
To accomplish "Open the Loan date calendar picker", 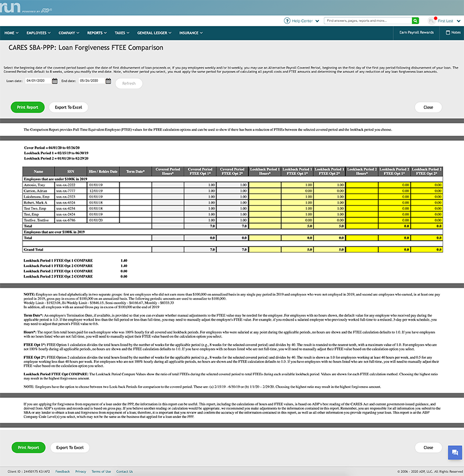I will (55, 82).
